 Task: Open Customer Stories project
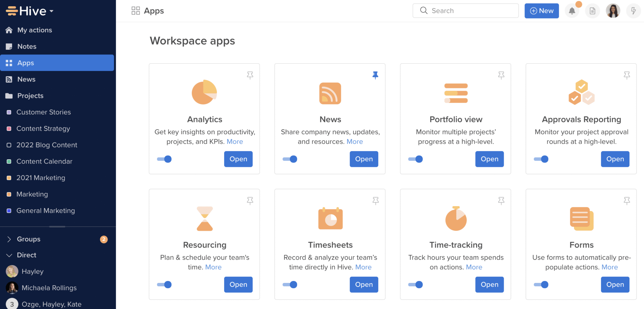click(x=43, y=112)
